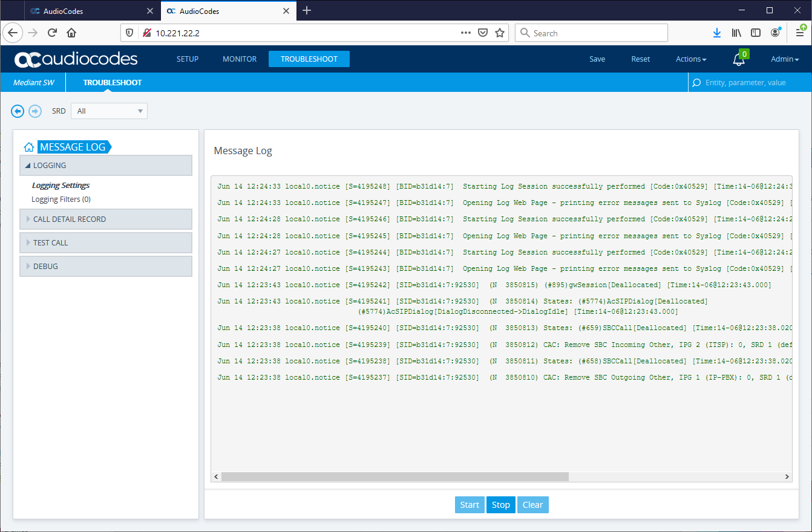Image resolution: width=812 pixels, height=532 pixels.
Task: Click the blue navigate-back circle arrow
Action: tap(18, 111)
